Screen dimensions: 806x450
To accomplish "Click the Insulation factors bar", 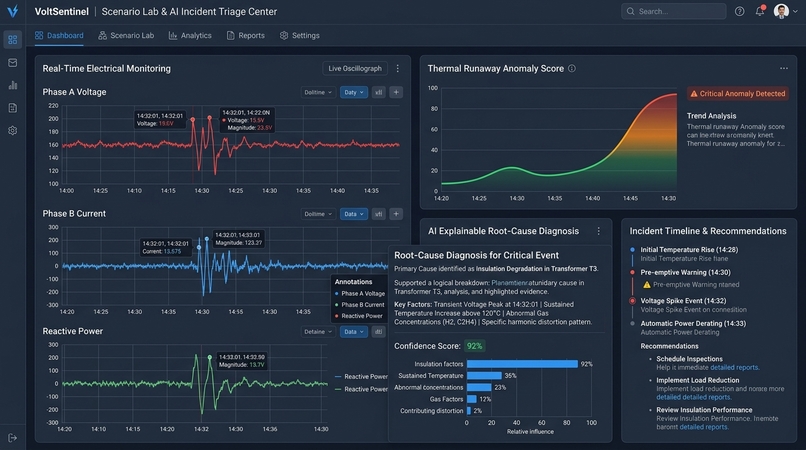I will (522, 364).
